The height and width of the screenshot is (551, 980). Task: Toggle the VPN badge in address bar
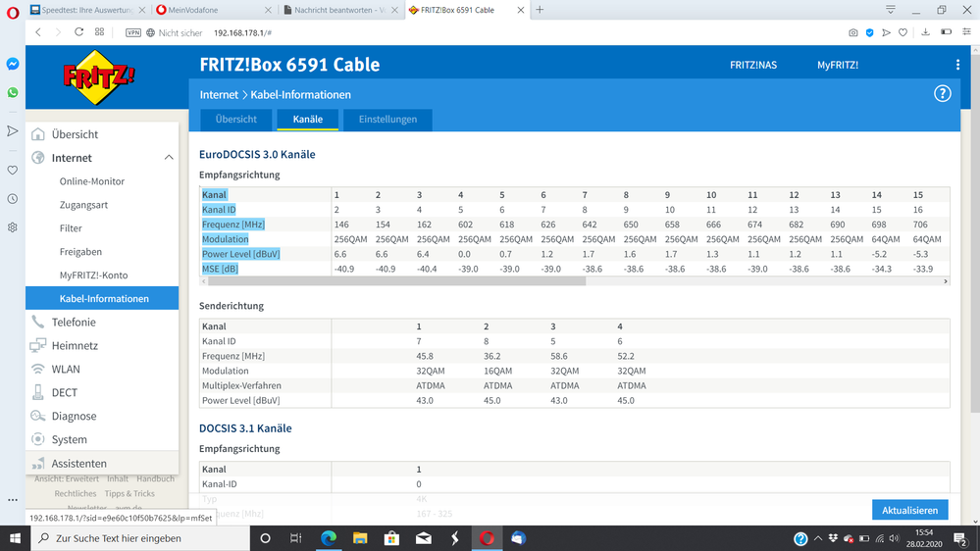pyautogui.click(x=133, y=32)
